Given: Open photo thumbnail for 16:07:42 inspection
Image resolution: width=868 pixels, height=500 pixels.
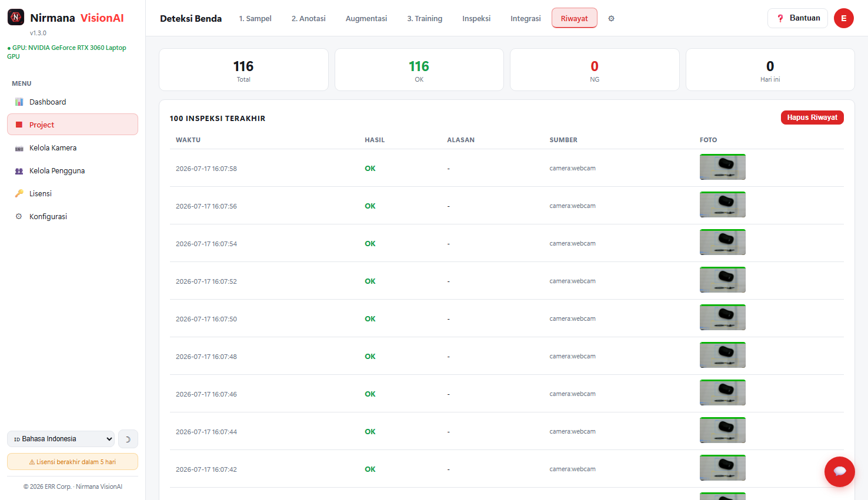Looking at the screenshot, I should pyautogui.click(x=723, y=468).
